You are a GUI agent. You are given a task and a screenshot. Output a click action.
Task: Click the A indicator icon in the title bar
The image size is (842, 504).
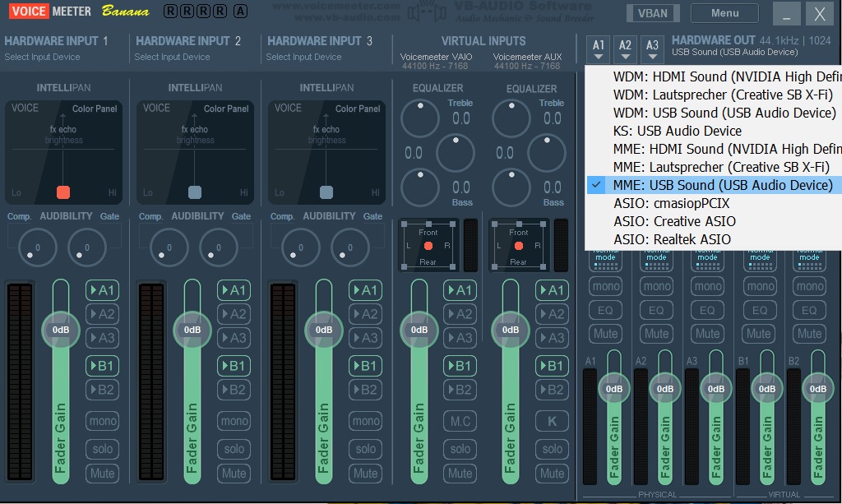tap(241, 11)
